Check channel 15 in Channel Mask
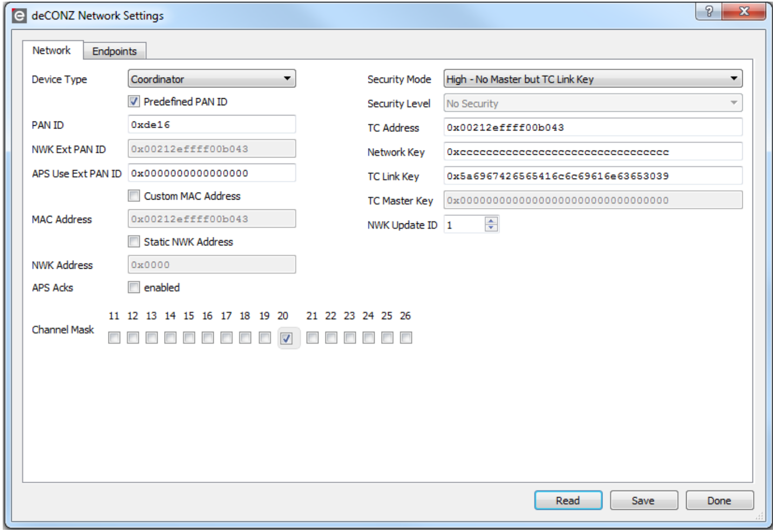Image resolution: width=773 pixels, height=532 pixels. [189, 338]
